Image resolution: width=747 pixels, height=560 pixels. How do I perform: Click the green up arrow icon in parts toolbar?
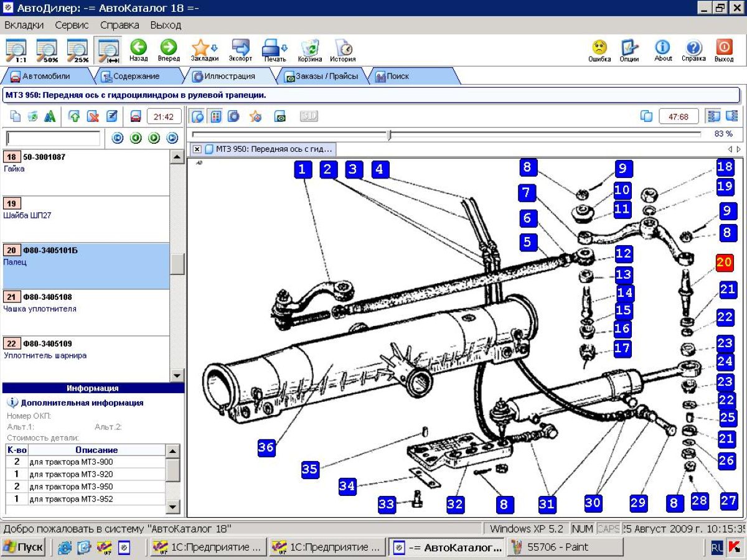pos(75,117)
